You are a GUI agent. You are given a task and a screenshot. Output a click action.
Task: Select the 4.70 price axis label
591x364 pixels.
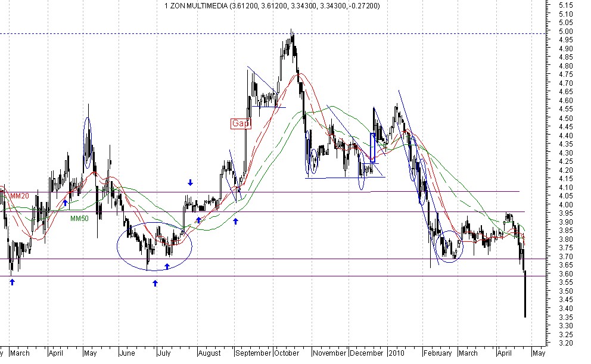567,83
